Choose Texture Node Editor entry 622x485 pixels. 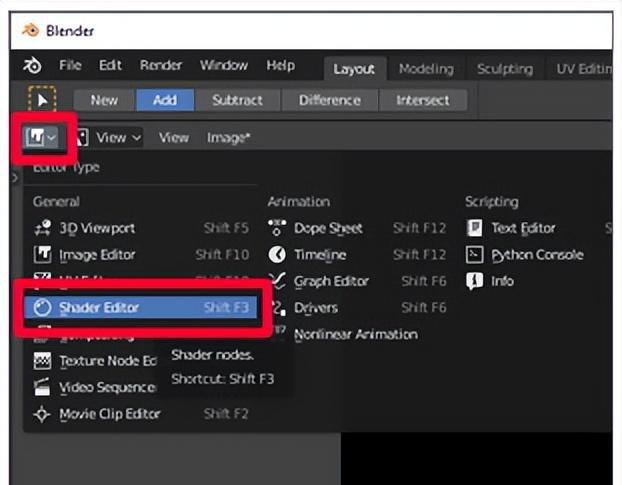[95, 361]
